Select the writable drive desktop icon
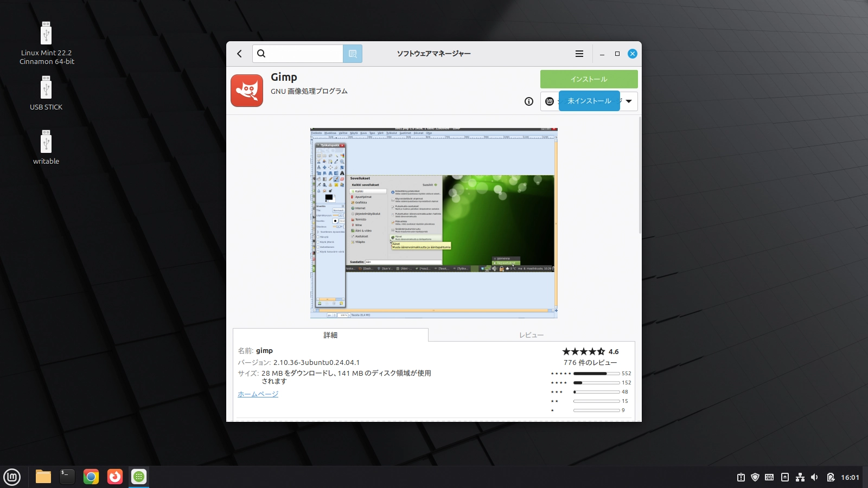This screenshot has width=868, height=488. pyautogui.click(x=46, y=147)
